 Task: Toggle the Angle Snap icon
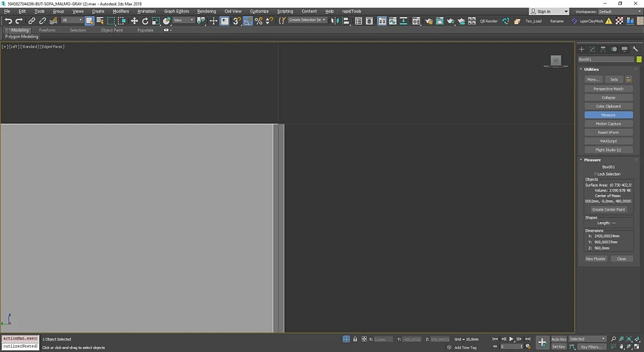(248, 21)
